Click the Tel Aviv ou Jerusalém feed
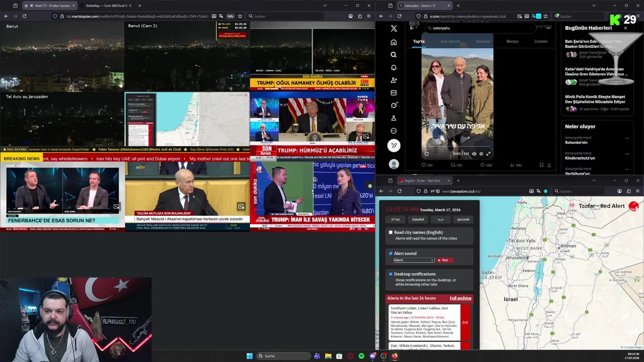 click(x=62, y=119)
